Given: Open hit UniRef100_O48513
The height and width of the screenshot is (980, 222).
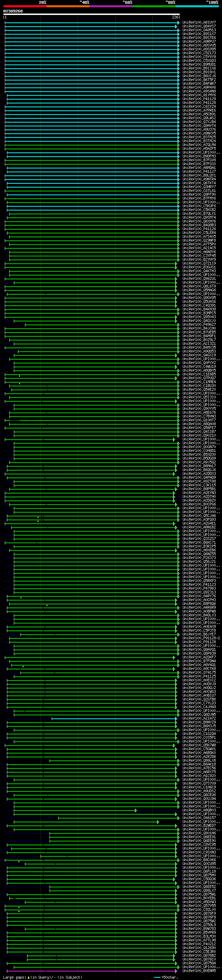Looking at the screenshot, I should tap(199, 30).
